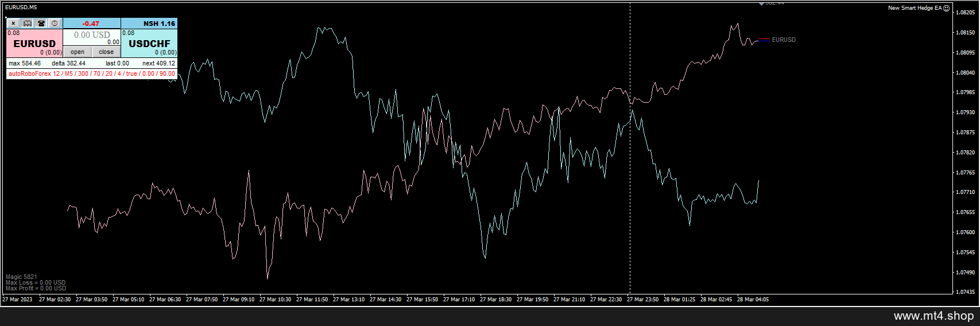
Task: Click the small white panel anchor square
Action: click(6, 17)
